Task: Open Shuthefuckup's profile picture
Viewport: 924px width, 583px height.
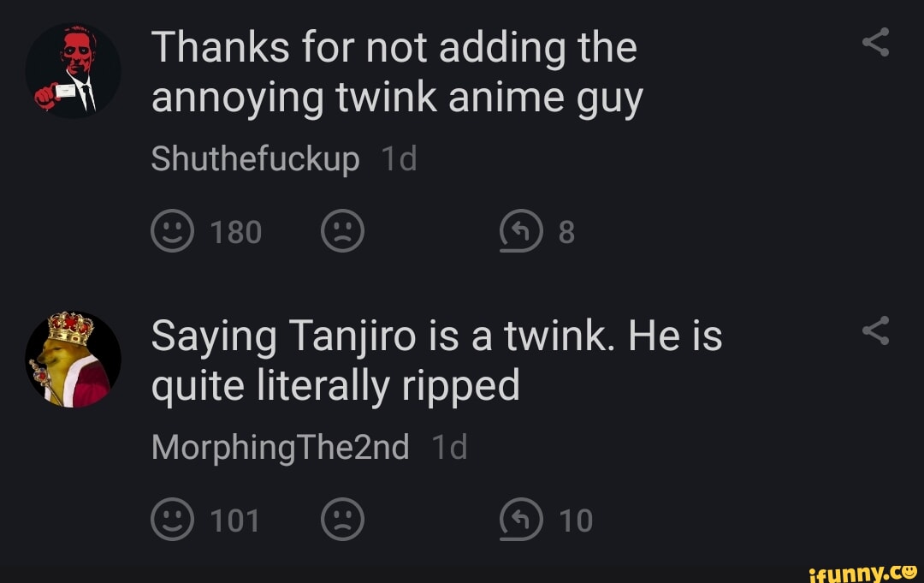Action: [73, 71]
